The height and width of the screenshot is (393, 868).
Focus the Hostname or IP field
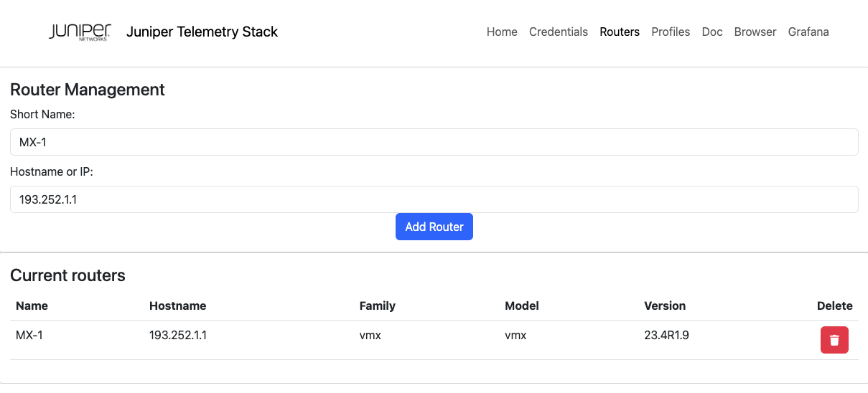[434, 199]
